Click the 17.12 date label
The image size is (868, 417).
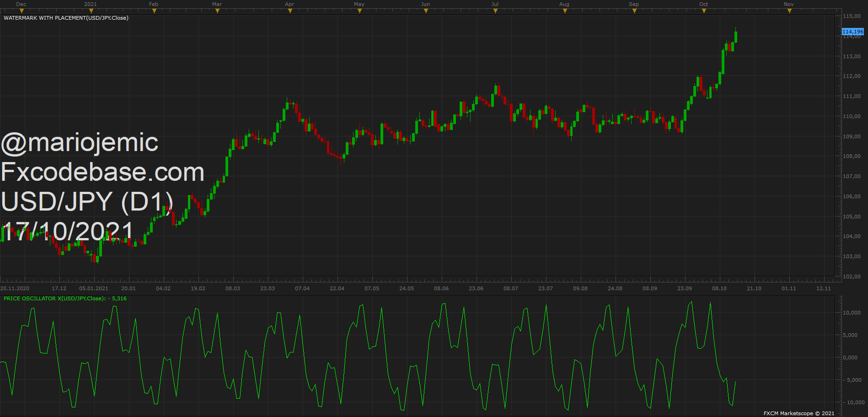click(59, 288)
